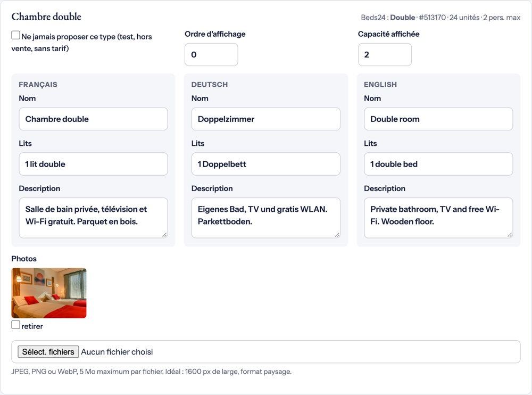
Task: Grab the French description resize handle
Action: (x=164, y=235)
